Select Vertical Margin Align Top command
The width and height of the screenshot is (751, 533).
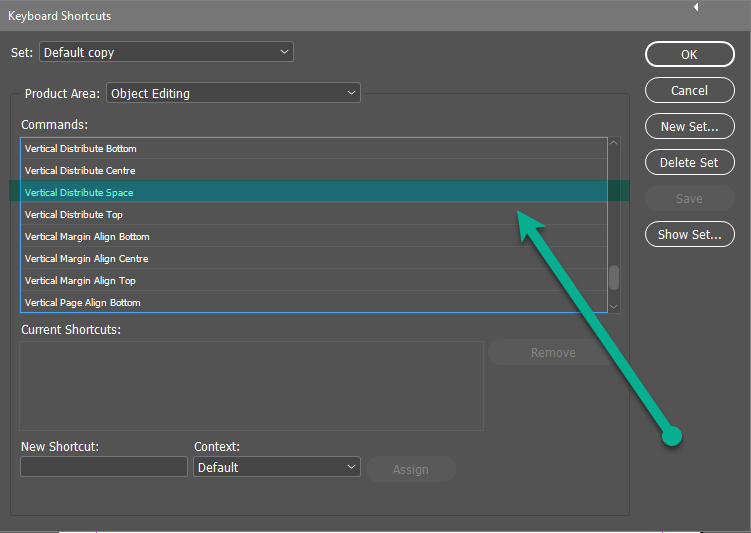[80, 281]
